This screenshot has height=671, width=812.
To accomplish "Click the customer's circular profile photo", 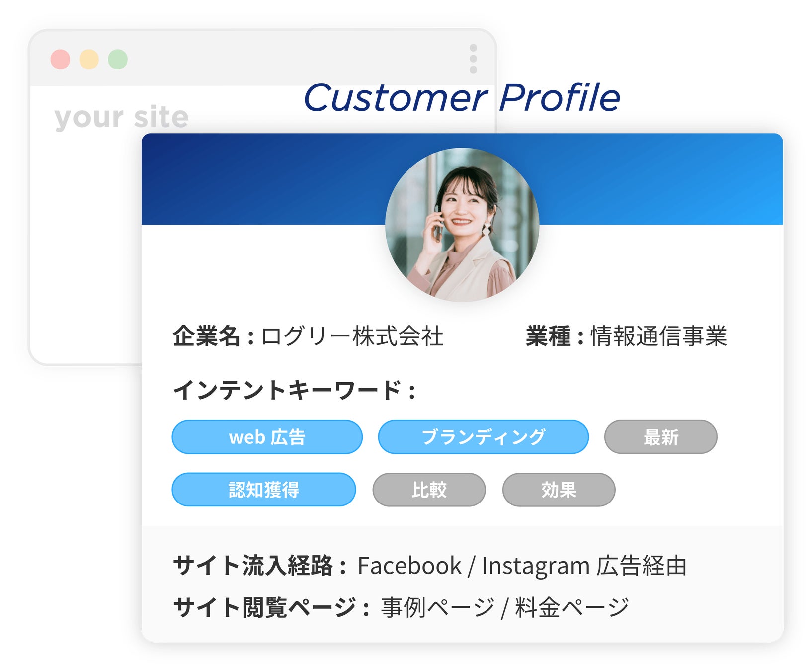I will [462, 225].
